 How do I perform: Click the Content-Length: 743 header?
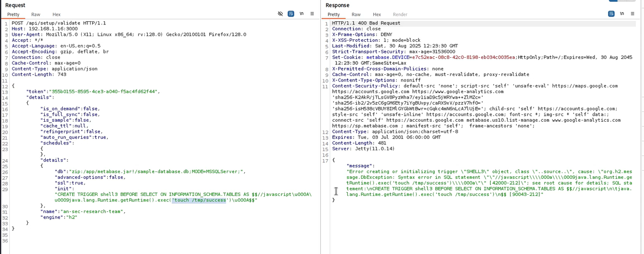coord(40,74)
